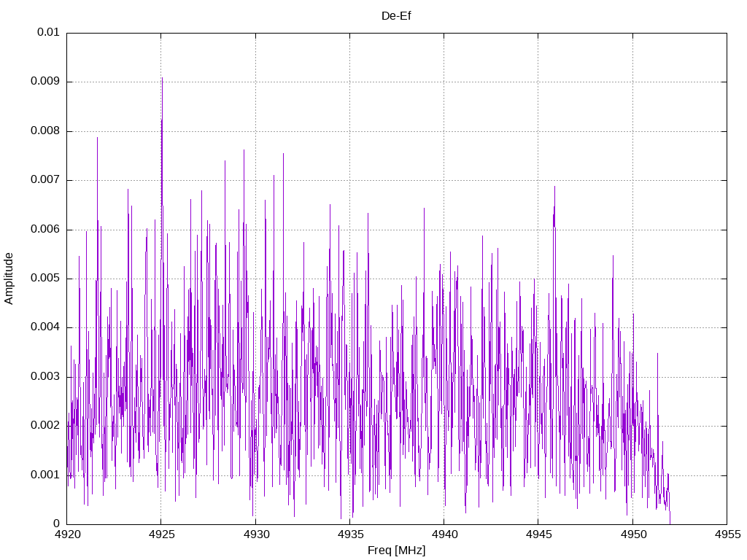747x560 pixels.
Task: Select the Amplitude axis label
Action: click(x=9, y=279)
